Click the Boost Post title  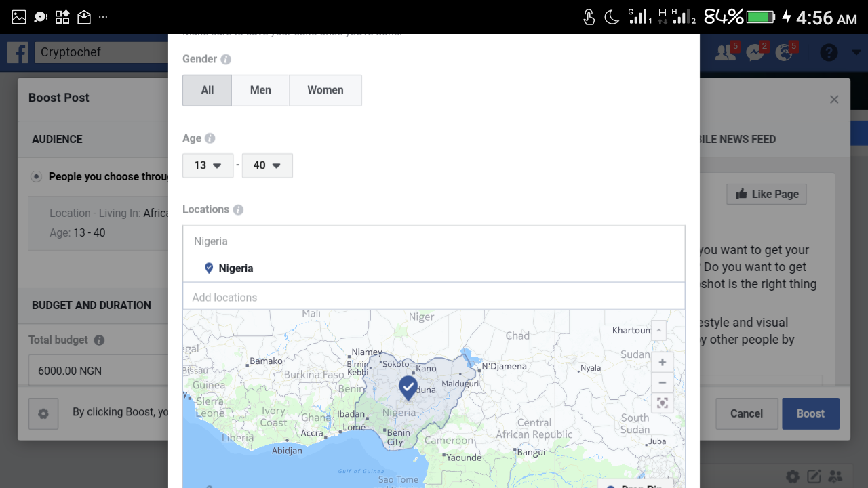tap(59, 98)
